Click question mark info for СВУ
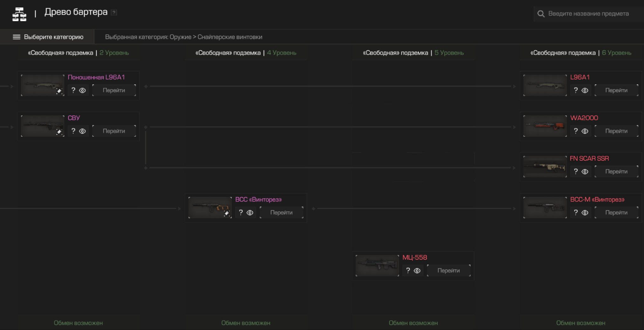The image size is (644, 330). [x=73, y=131]
